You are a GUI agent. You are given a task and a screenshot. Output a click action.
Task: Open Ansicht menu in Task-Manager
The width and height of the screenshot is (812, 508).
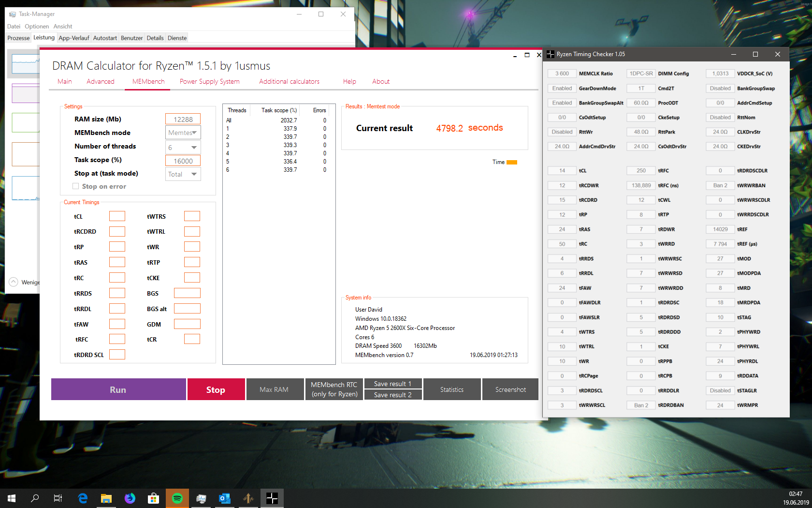63,26
